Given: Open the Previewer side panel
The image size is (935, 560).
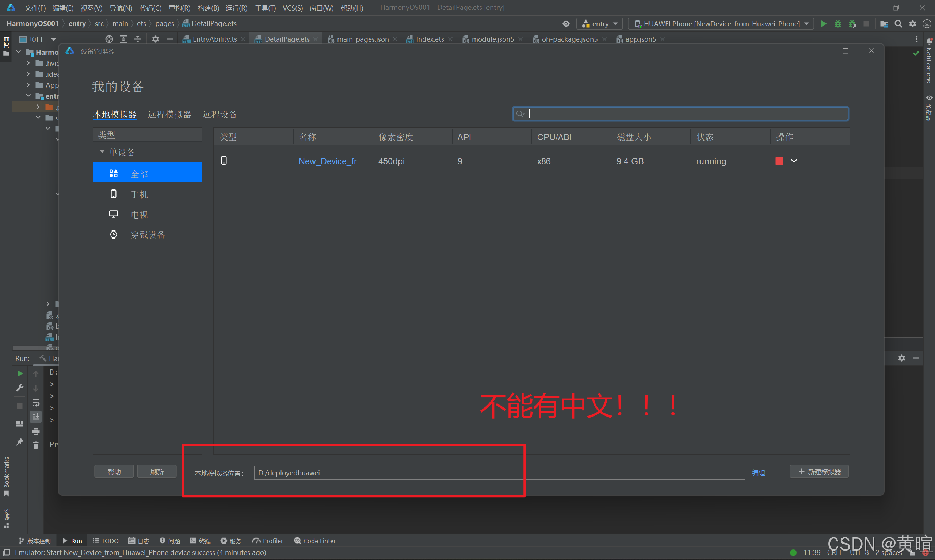Looking at the screenshot, I should click(928, 108).
